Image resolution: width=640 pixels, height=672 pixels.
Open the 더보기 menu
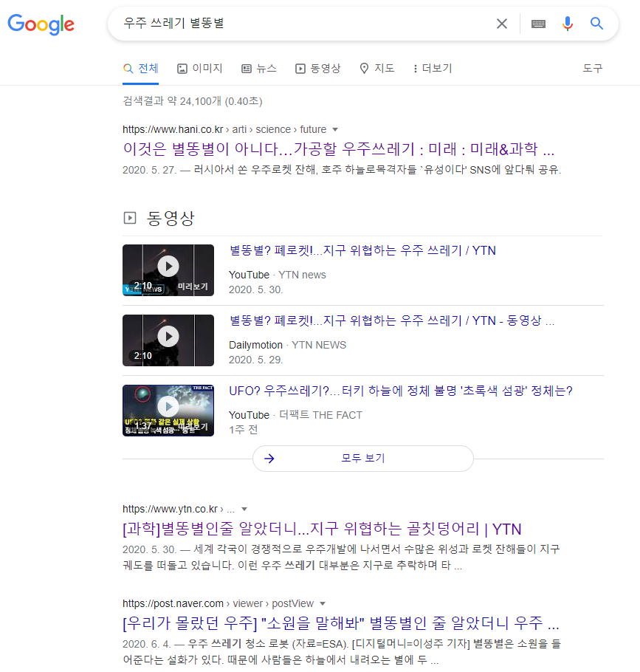[433, 68]
